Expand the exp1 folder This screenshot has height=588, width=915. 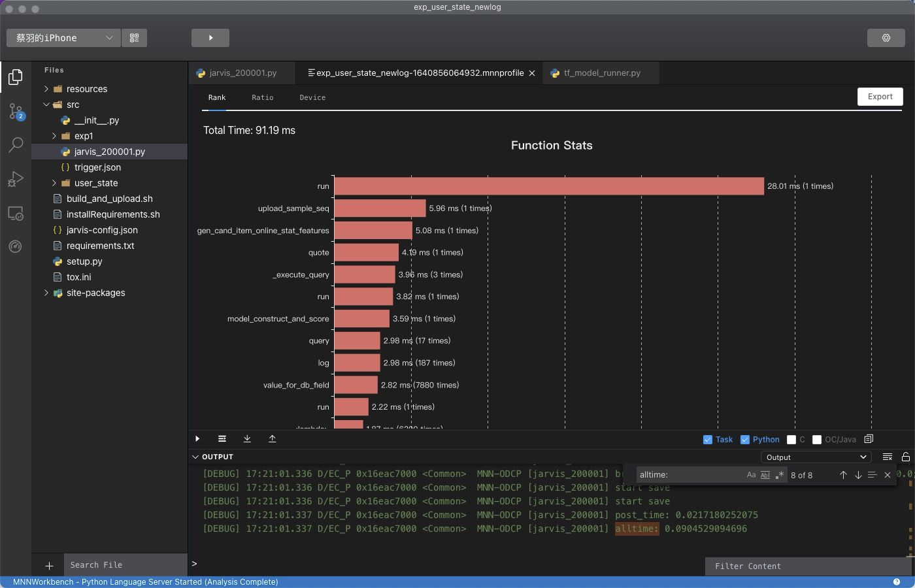click(x=54, y=136)
